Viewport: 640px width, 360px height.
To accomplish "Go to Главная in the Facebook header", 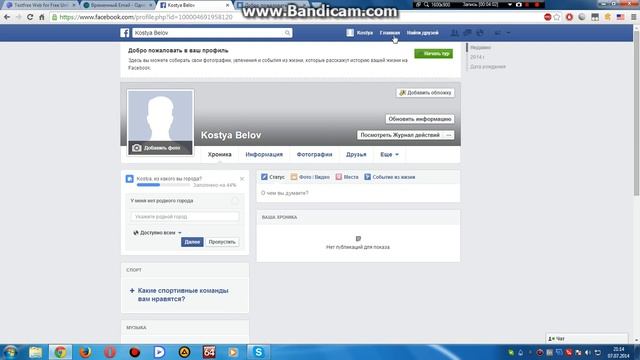I will click(390, 33).
